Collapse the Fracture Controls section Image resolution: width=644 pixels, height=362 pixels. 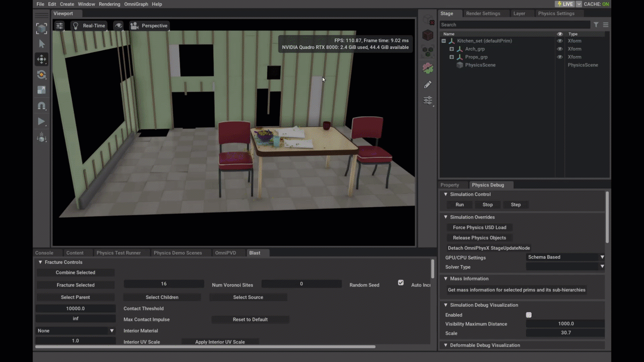point(40,262)
